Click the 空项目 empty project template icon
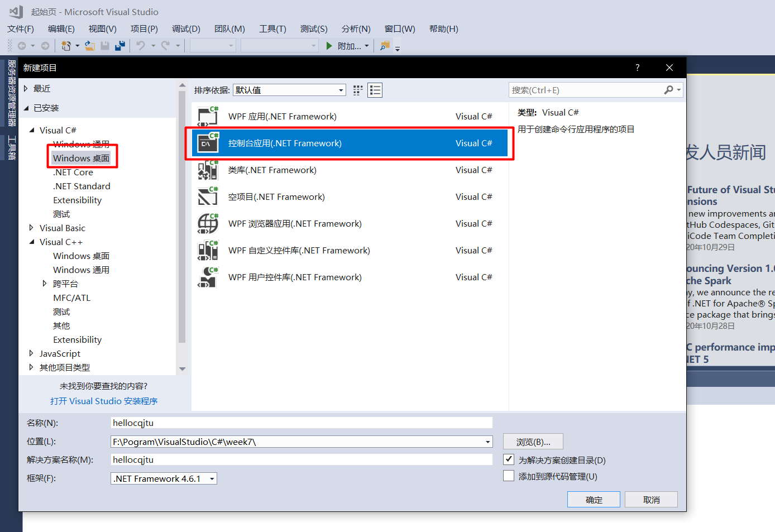Viewport: 775px width, 532px height. click(208, 196)
